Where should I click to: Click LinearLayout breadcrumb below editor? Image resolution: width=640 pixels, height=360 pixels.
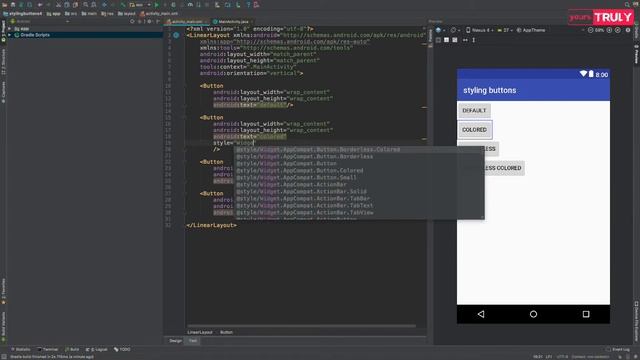[x=200, y=332]
